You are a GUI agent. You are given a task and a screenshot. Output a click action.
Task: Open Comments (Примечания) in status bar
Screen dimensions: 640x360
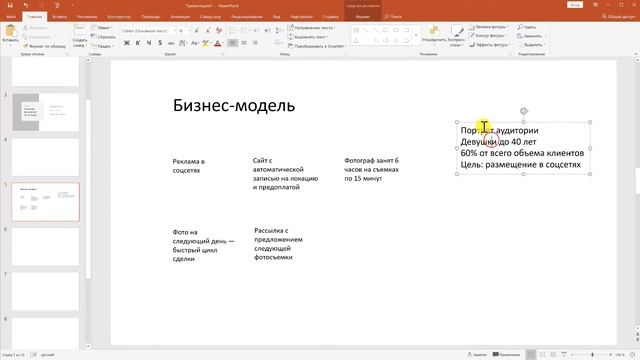(507, 355)
